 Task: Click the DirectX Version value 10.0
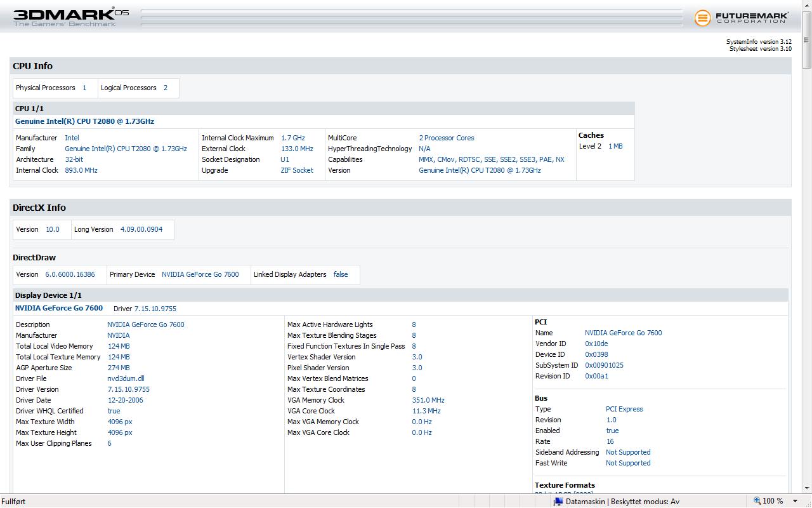point(53,229)
